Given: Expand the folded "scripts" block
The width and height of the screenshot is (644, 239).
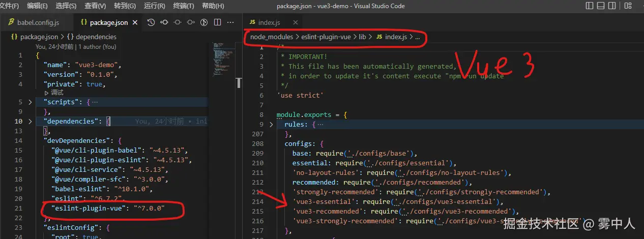Looking at the screenshot, I should click(31, 102).
